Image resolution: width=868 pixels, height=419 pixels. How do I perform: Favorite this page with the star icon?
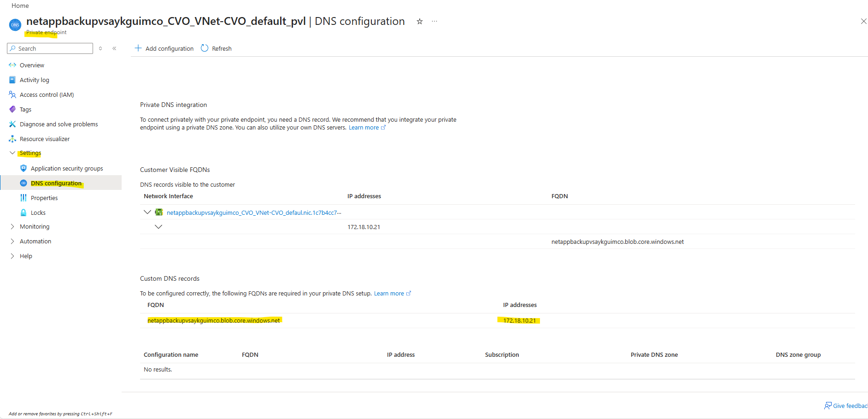pyautogui.click(x=420, y=21)
